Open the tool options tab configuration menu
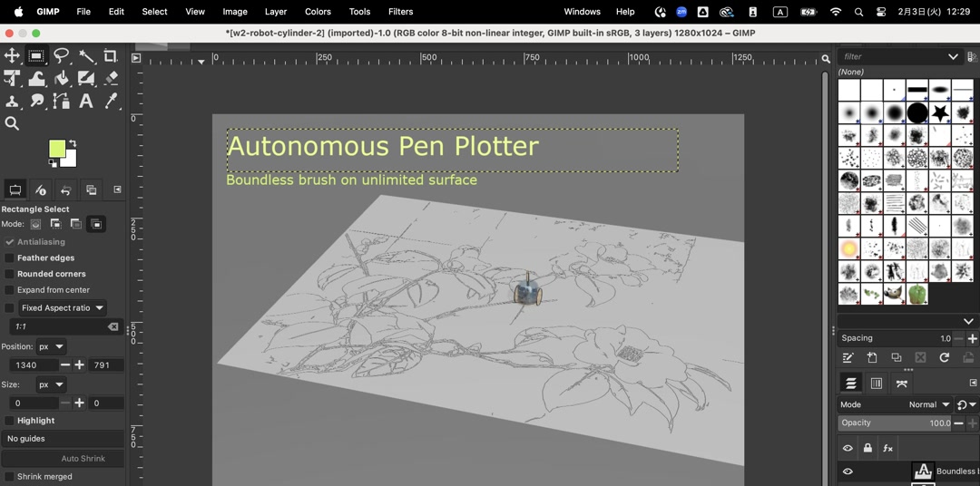 pos(117,190)
